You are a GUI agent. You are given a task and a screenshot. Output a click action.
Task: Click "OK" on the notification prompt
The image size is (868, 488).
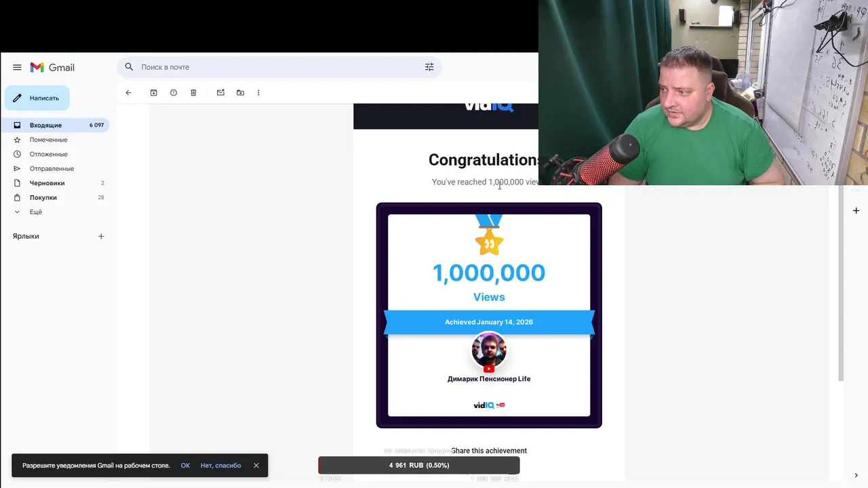click(185, 466)
